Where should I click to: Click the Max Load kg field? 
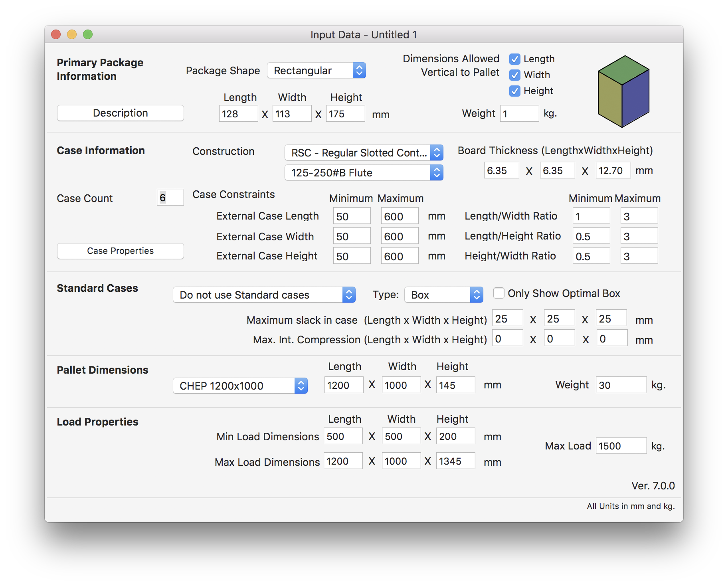[x=621, y=446]
